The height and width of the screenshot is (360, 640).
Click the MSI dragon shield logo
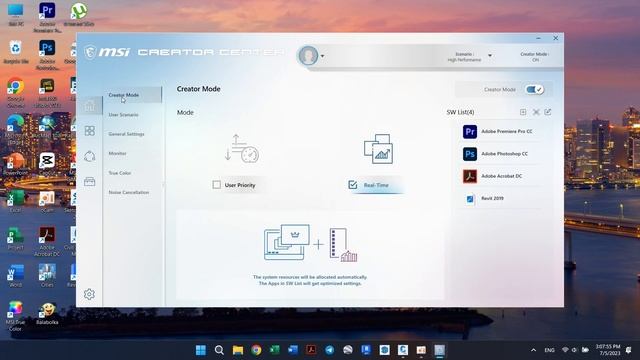coord(90,52)
